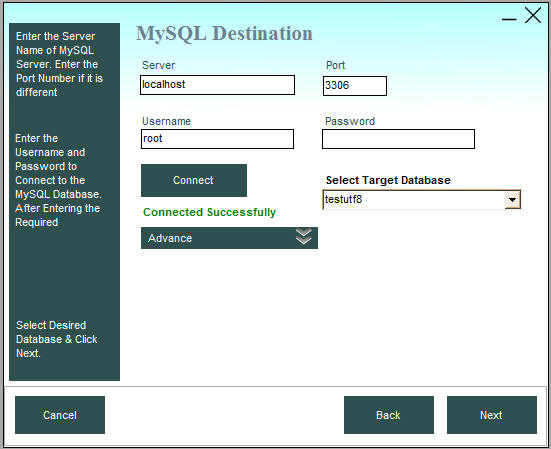The height and width of the screenshot is (449, 551).
Task: Focus the Port field showing 3306
Action: click(x=355, y=86)
